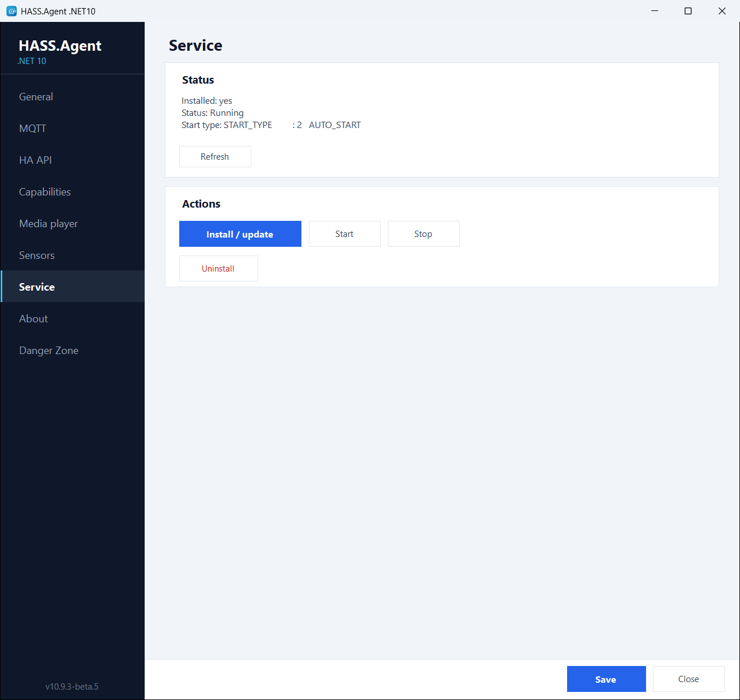Switch to Capabilities in the sidebar
This screenshot has height=700, width=740.
(73, 192)
